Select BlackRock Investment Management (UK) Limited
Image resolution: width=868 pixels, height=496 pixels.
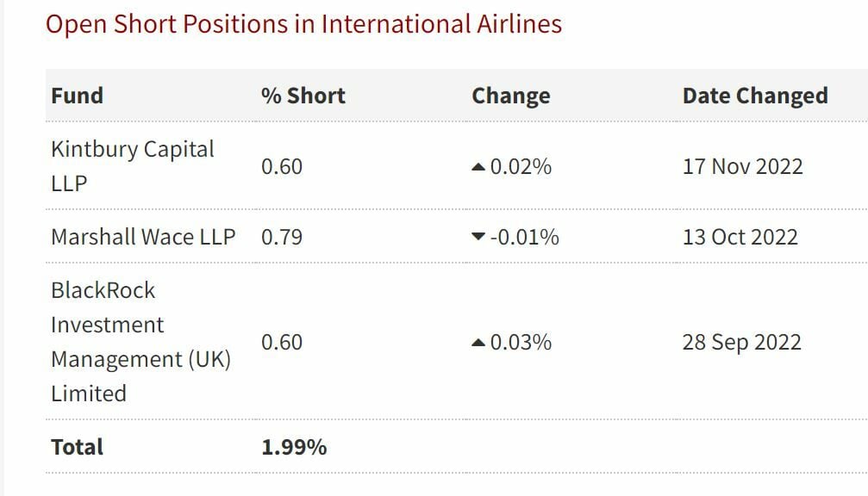(x=141, y=342)
